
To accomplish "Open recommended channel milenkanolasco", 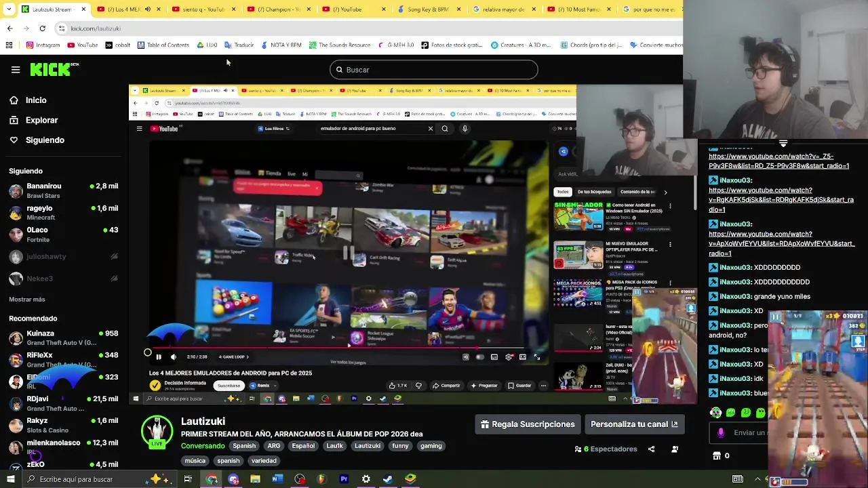I will point(64,446).
